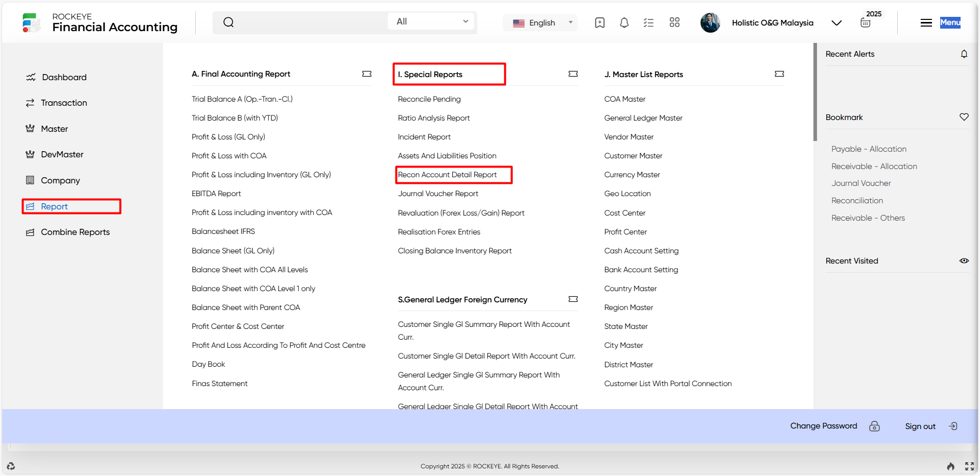Image resolution: width=980 pixels, height=476 pixels.
Task: Click the Recent Visited eye icon
Action: pyautogui.click(x=964, y=260)
